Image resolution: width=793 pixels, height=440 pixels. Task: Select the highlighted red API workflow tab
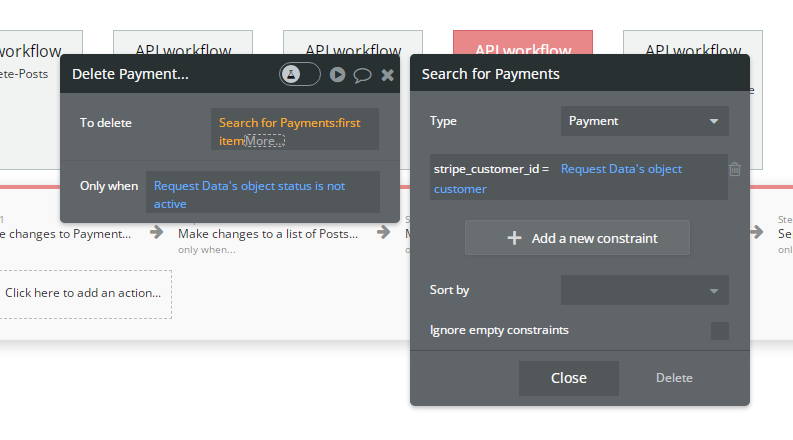tap(522, 42)
